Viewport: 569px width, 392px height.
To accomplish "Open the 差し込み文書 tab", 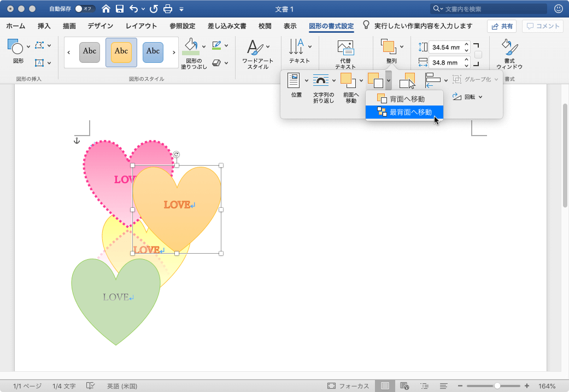I will pyautogui.click(x=227, y=26).
